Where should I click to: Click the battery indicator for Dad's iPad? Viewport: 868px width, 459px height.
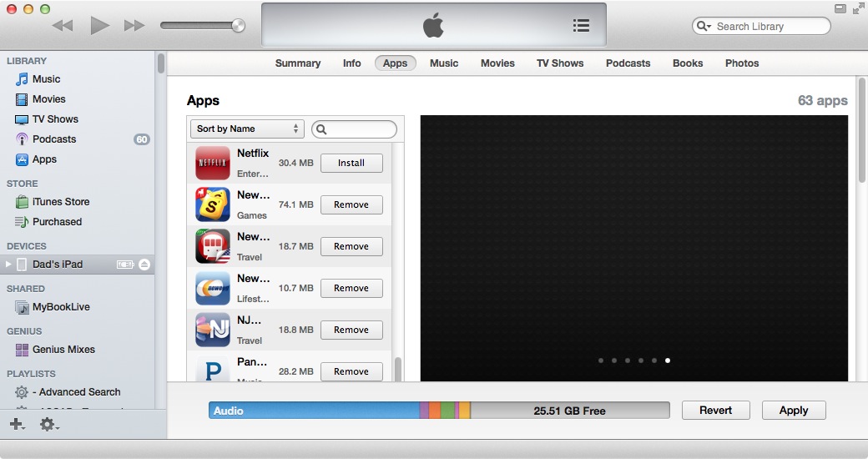[125, 265]
